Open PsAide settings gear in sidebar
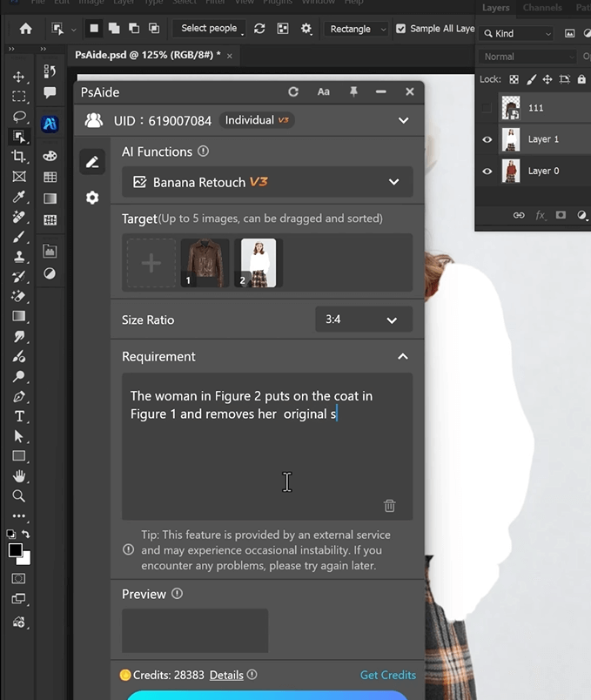The height and width of the screenshot is (700, 591). point(92,199)
